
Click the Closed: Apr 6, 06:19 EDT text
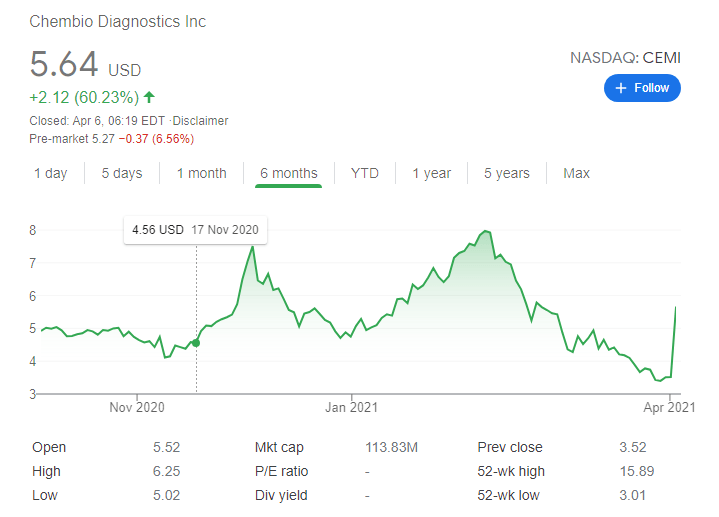point(97,121)
